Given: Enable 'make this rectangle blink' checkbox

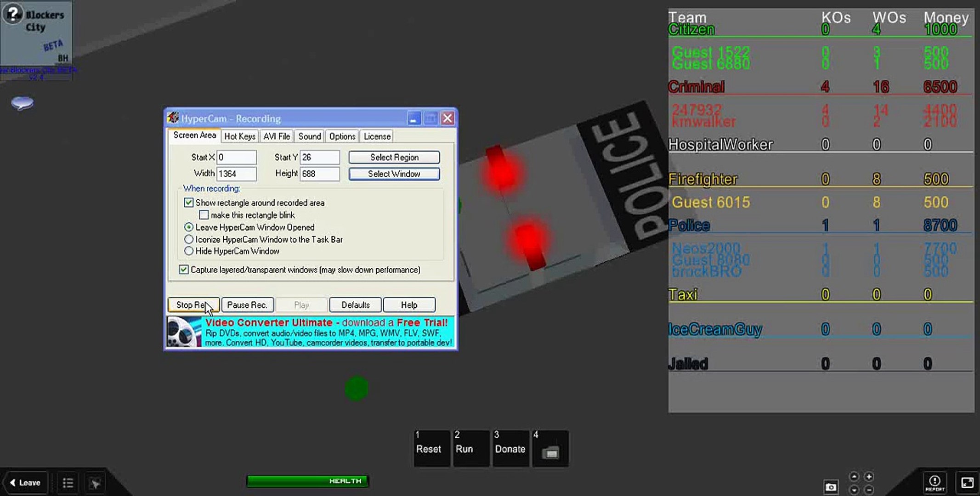Looking at the screenshot, I should (204, 215).
